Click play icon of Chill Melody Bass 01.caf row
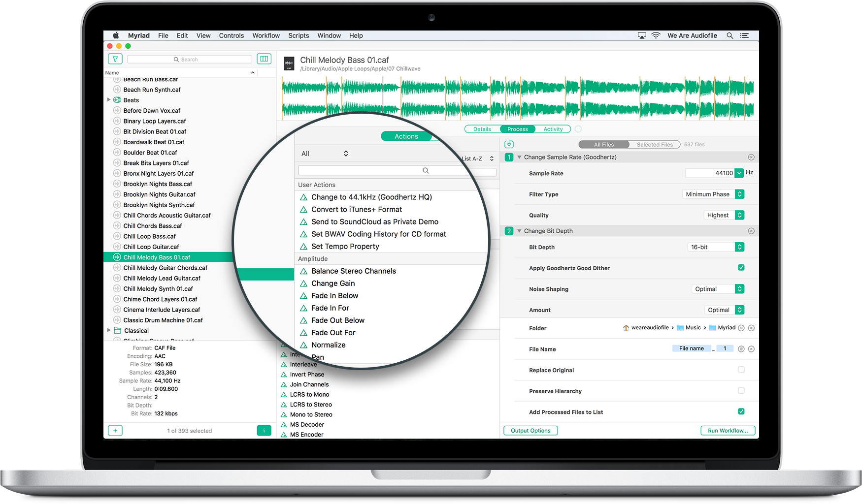This screenshot has height=504, width=862. pyautogui.click(x=117, y=257)
